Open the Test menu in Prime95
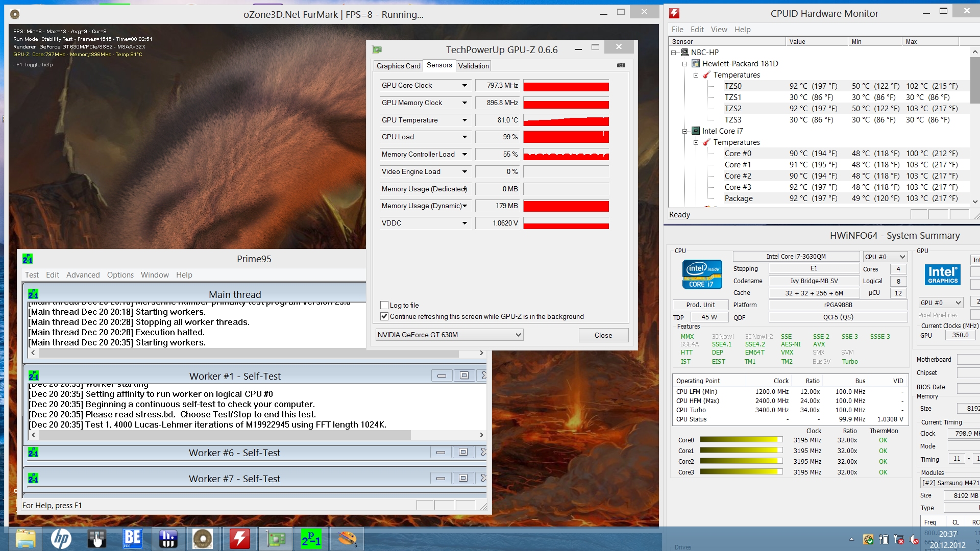 coord(32,275)
